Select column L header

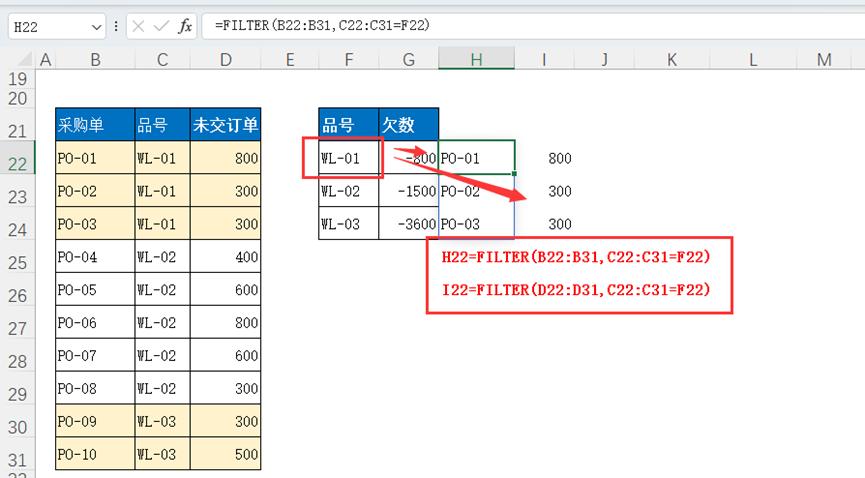click(753, 60)
